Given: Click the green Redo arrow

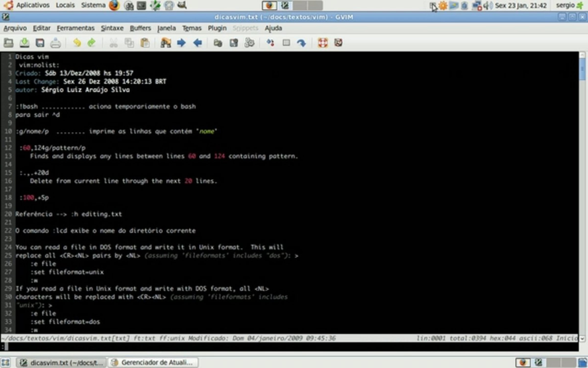Looking at the screenshot, I should click(91, 43).
